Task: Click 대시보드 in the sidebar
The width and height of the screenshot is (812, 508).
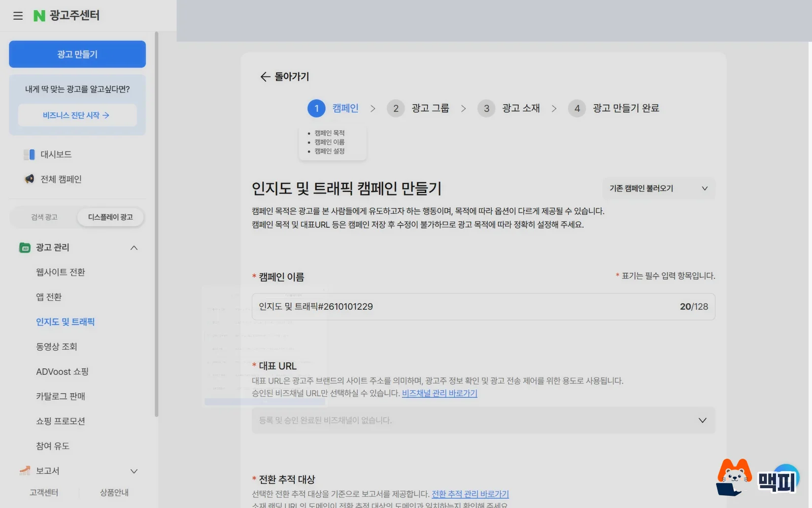Action: pos(56,154)
